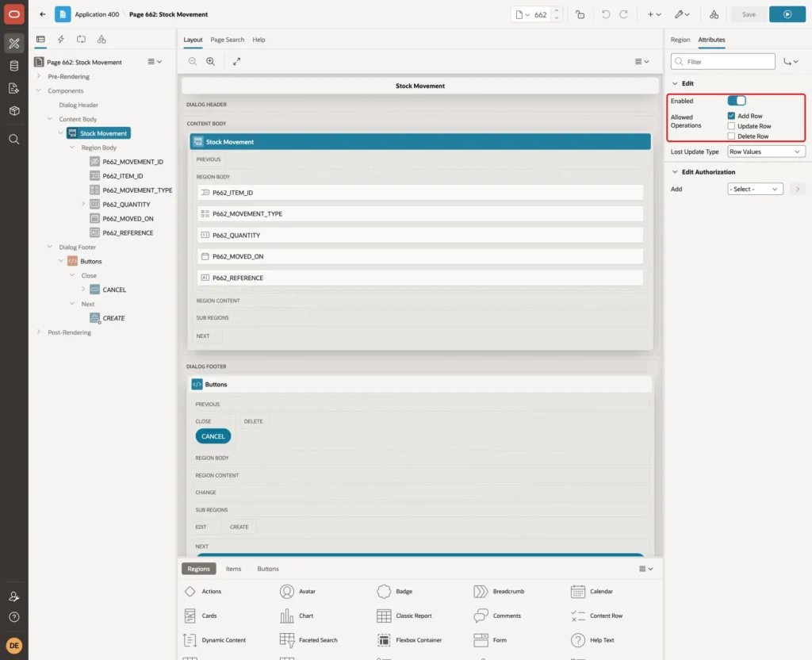Open the Shared Components toolbar icon
The height and width of the screenshot is (660, 812).
(714, 14)
